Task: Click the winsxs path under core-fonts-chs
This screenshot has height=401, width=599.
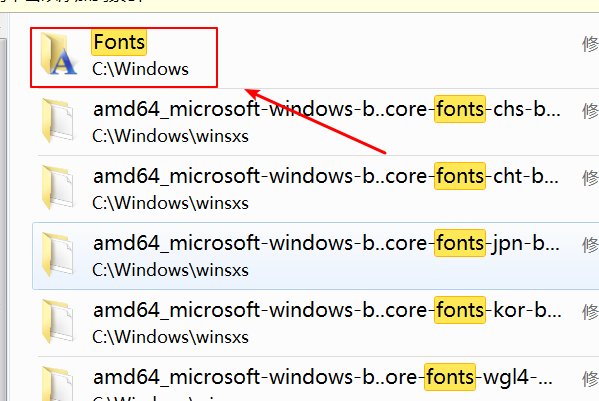Action: coord(170,136)
